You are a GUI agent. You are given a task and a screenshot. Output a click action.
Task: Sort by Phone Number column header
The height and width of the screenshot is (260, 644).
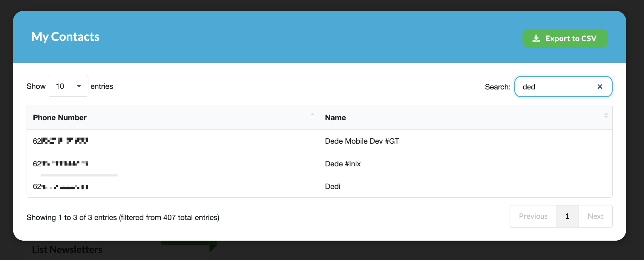pos(60,117)
